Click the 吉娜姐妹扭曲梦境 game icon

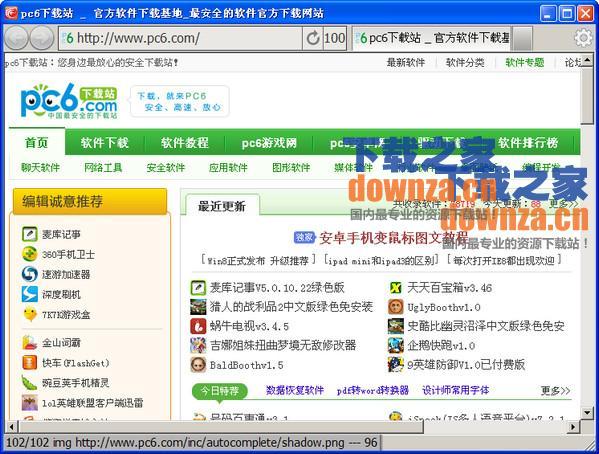198,345
